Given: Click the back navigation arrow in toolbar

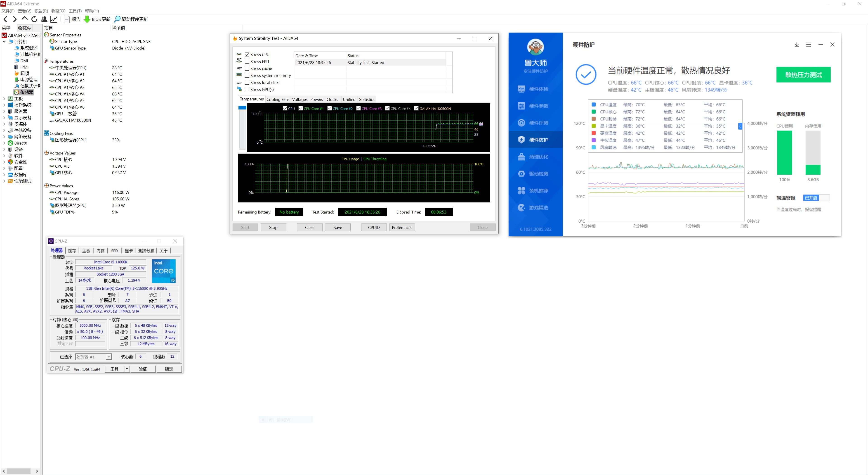Looking at the screenshot, I should [x=5, y=19].
